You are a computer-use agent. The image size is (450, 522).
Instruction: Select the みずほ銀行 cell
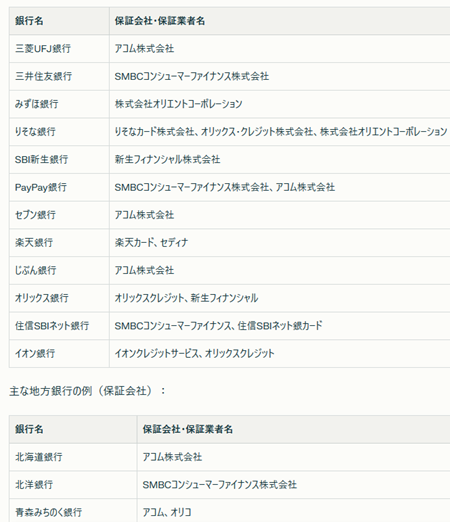(59, 104)
